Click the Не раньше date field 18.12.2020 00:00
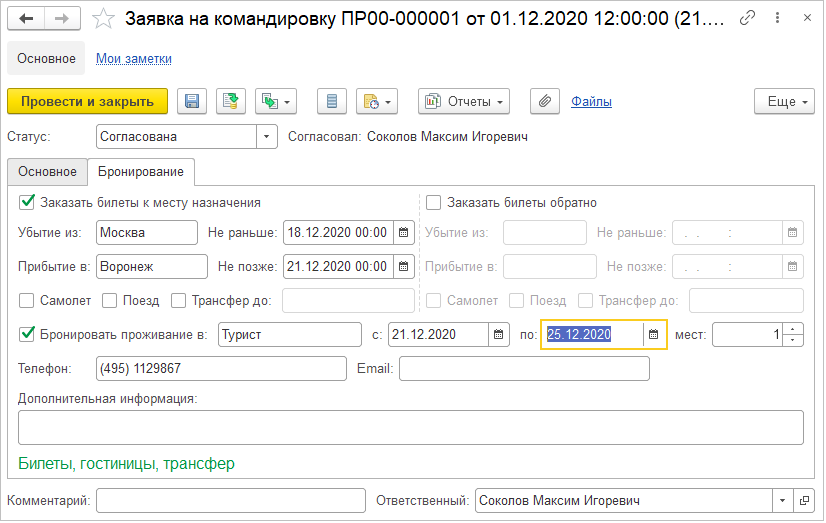This screenshot has width=826, height=523. [338, 233]
